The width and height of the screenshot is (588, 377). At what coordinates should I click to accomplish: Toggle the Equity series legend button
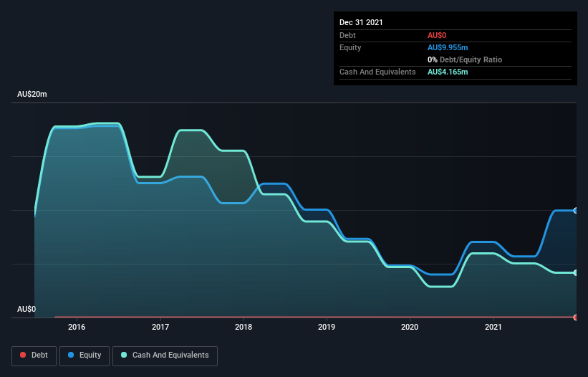tap(85, 355)
